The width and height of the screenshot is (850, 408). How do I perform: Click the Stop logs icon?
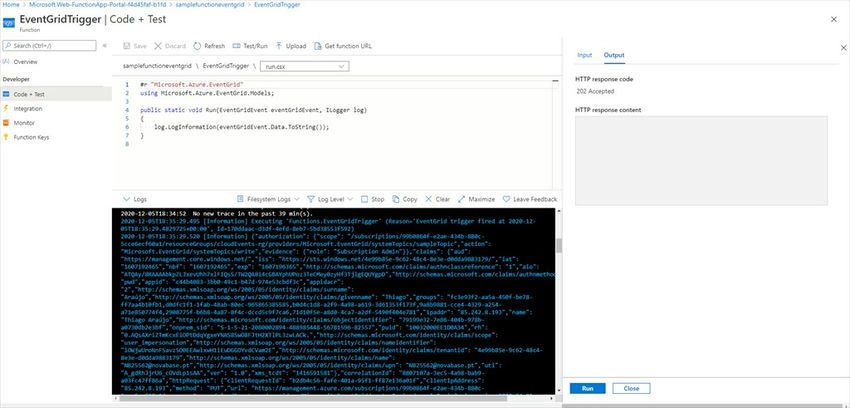pos(364,199)
